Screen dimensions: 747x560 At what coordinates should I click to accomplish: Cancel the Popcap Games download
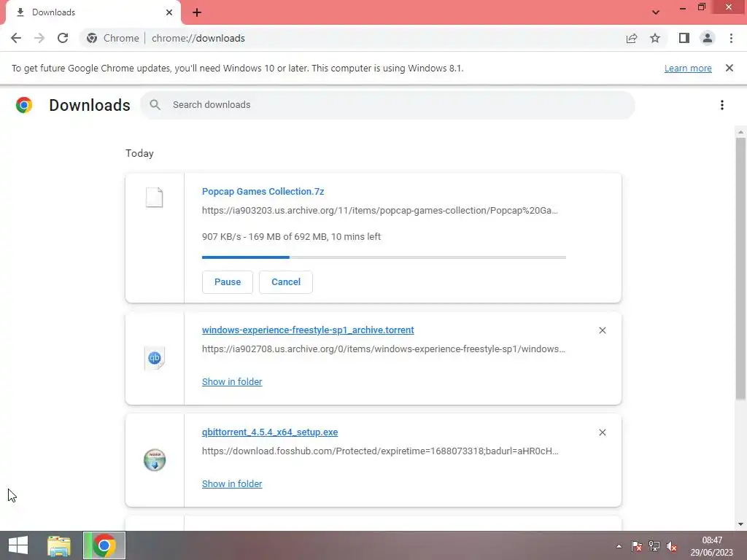pyautogui.click(x=286, y=282)
